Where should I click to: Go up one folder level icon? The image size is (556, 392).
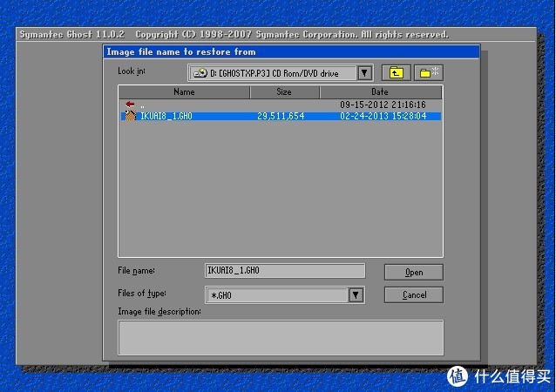click(x=396, y=73)
